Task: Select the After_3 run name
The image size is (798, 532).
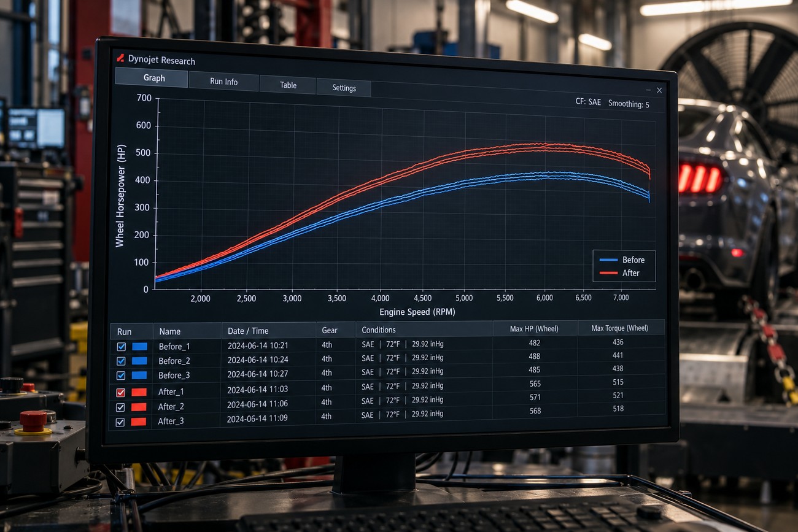Action: pos(171,422)
